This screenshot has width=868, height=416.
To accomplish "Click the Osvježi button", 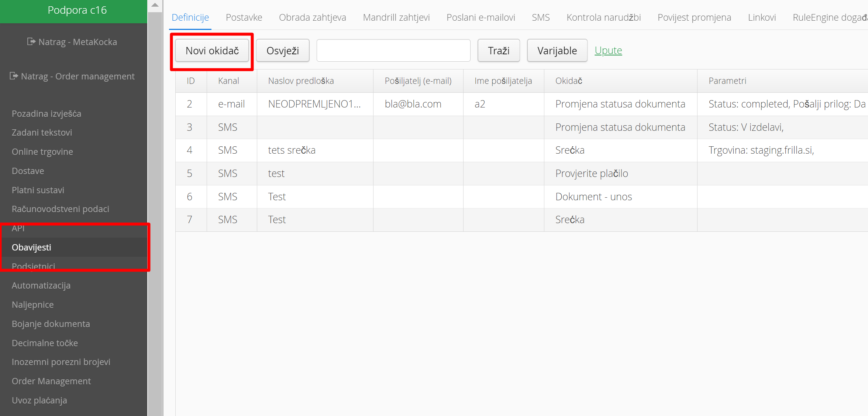I will pos(282,51).
